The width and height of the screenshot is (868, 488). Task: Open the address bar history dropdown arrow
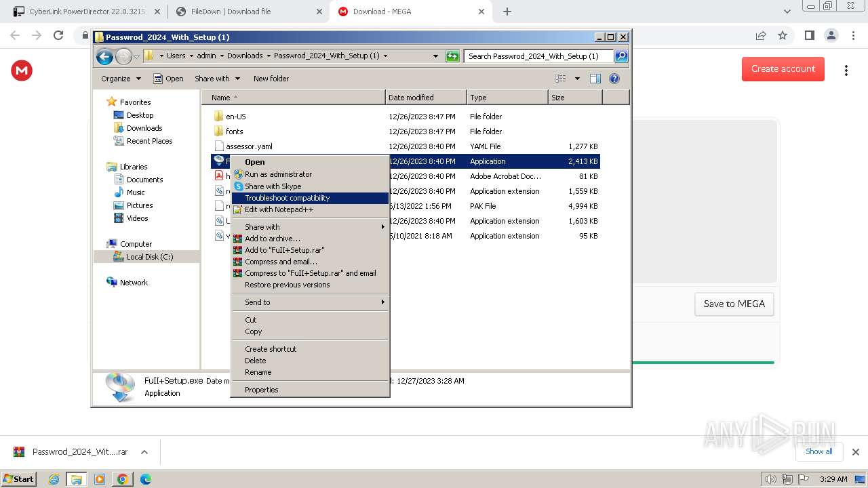(x=435, y=56)
